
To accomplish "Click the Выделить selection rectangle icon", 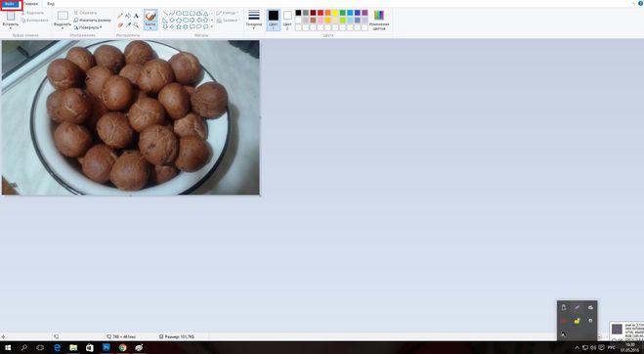I will [63, 16].
